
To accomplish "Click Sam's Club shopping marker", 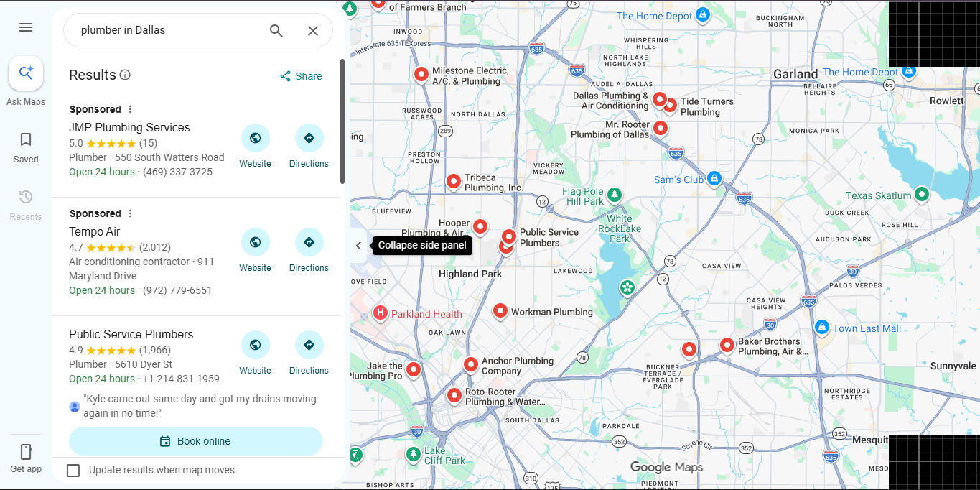I will [x=713, y=178].
